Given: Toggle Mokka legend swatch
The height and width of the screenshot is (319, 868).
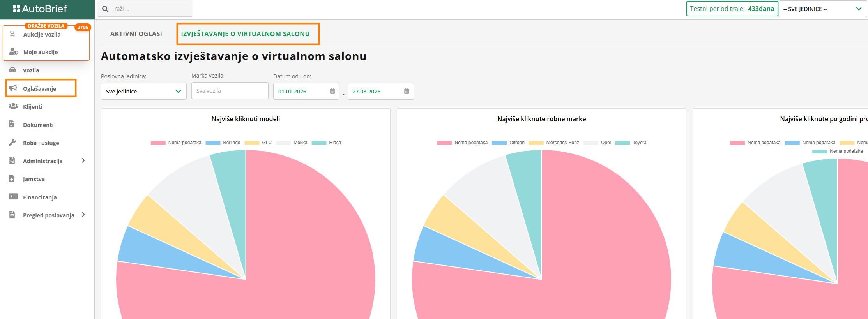Looking at the screenshot, I should coord(283,143).
